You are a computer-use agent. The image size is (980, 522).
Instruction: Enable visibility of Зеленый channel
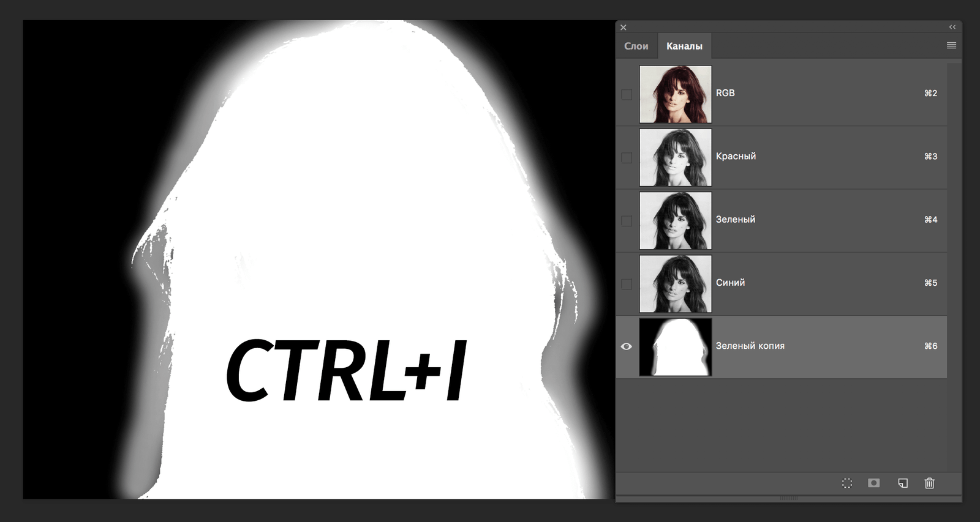627,221
